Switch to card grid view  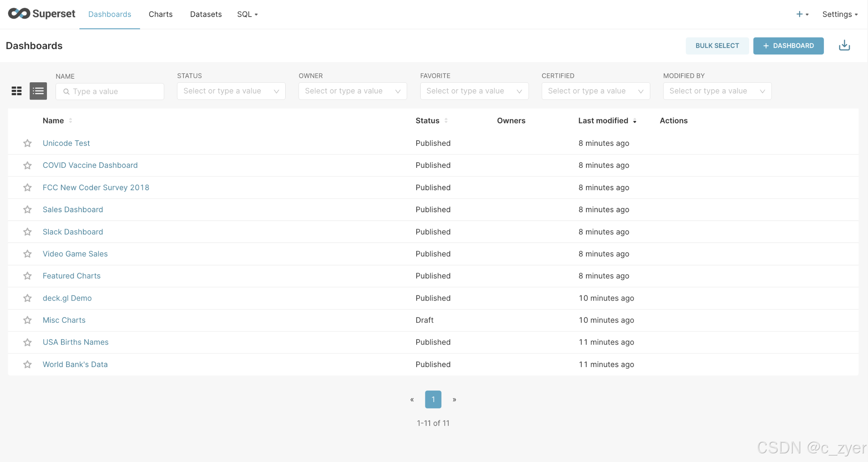[17, 91]
